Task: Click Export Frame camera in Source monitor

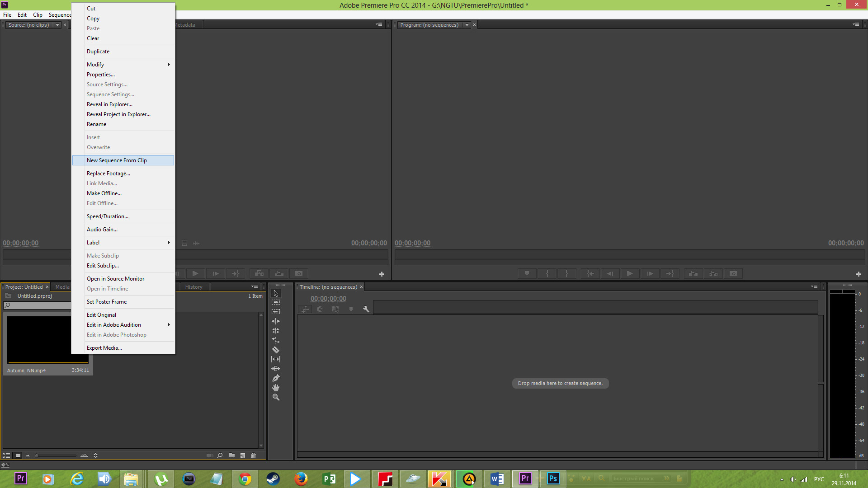Action: click(x=299, y=273)
